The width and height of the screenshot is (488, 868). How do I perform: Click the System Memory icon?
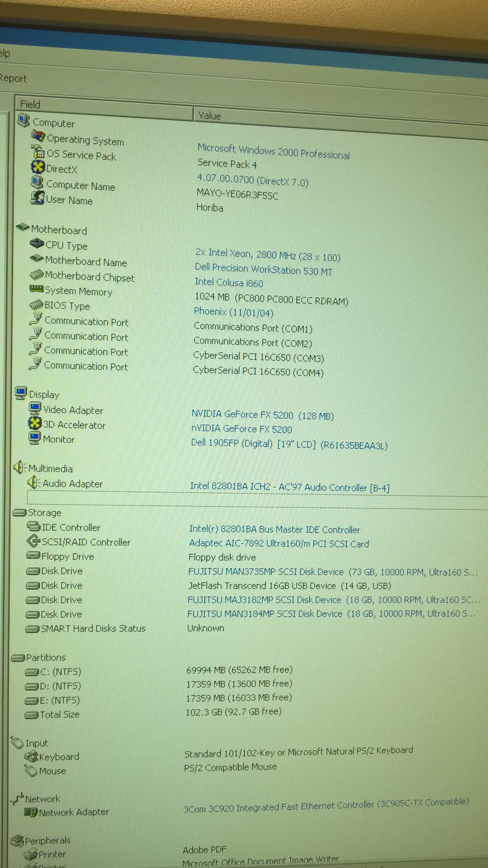click(x=36, y=289)
